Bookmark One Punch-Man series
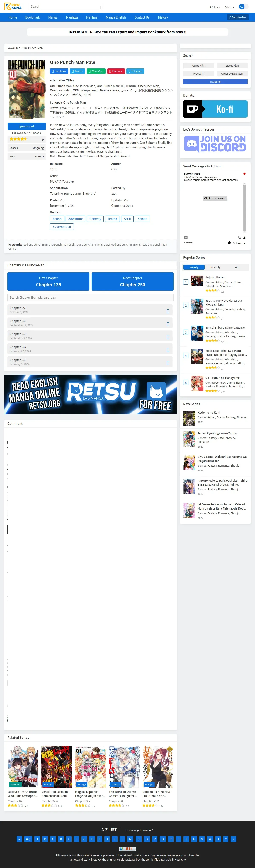The width and height of the screenshot is (255, 868). coord(27,126)
